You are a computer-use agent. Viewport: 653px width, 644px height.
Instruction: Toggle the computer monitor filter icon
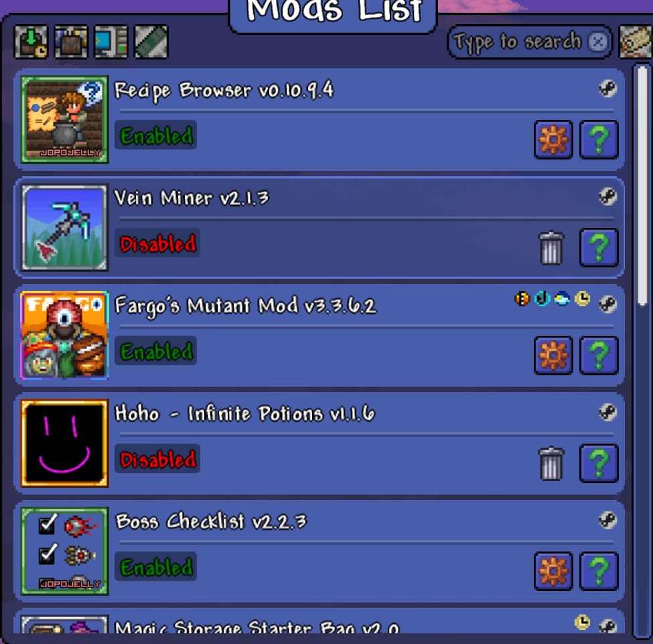111,42
